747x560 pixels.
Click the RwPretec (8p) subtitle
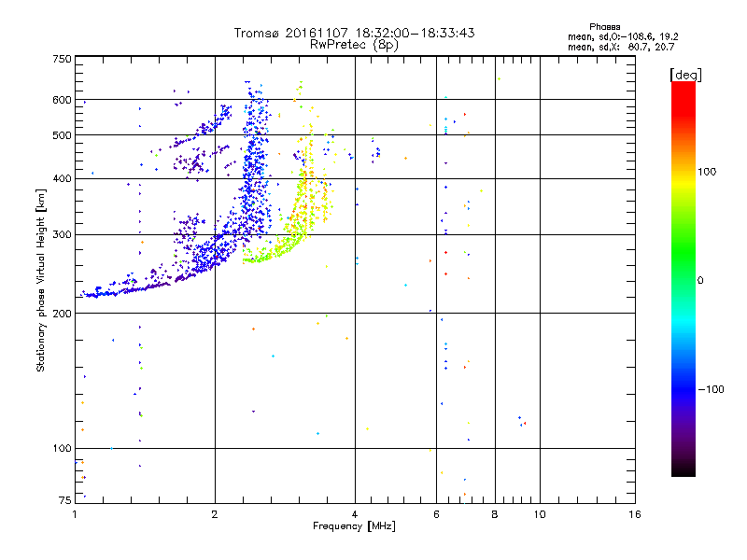(354, 45)
